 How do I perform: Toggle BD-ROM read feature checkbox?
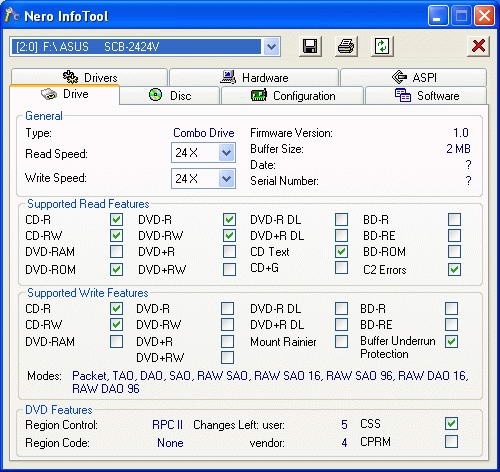pos(455,252)
